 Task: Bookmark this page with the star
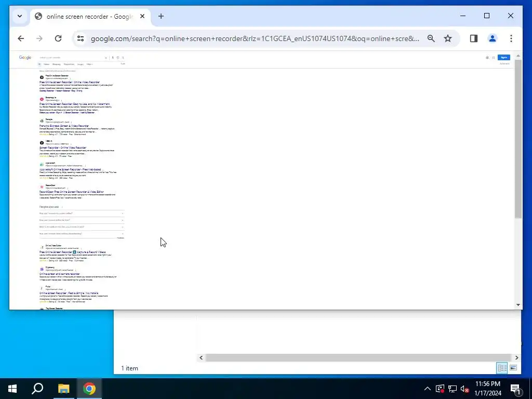[x=448, y=38]
